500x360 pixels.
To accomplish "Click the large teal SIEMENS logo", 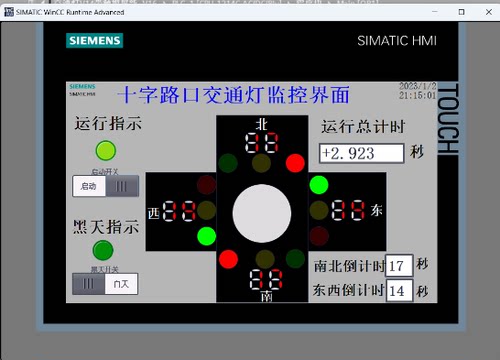I will 95,40.
